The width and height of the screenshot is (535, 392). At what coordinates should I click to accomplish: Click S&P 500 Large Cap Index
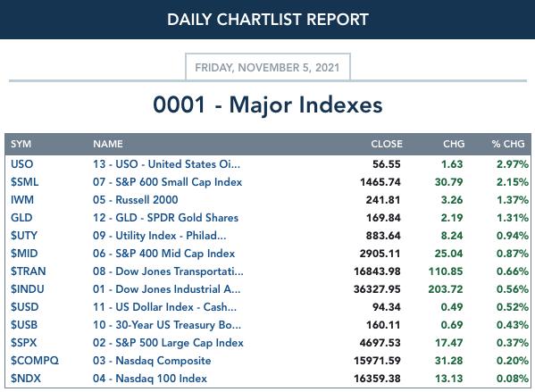(x=168, y=343)
